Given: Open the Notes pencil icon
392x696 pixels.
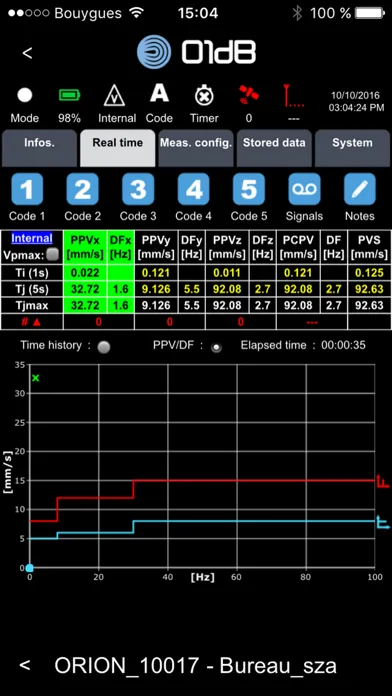Looking at the screenshot, I should 360,189.
